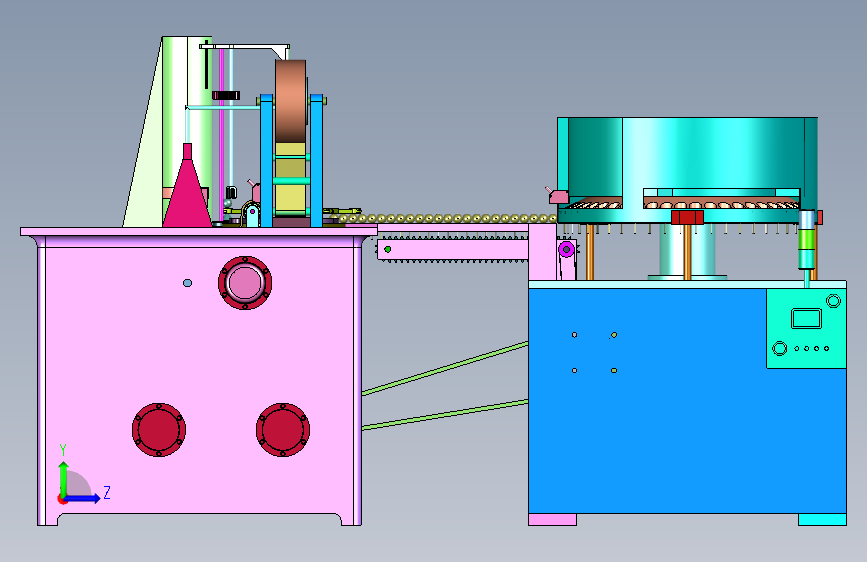Select the cyan control panel on blue cabinet
Image resolution: width=867 pixels, height=562 pixels.
806,328
